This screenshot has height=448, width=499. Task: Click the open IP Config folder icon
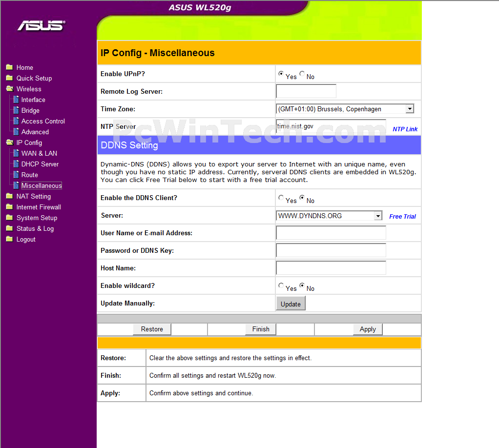(x=10, y=143)
